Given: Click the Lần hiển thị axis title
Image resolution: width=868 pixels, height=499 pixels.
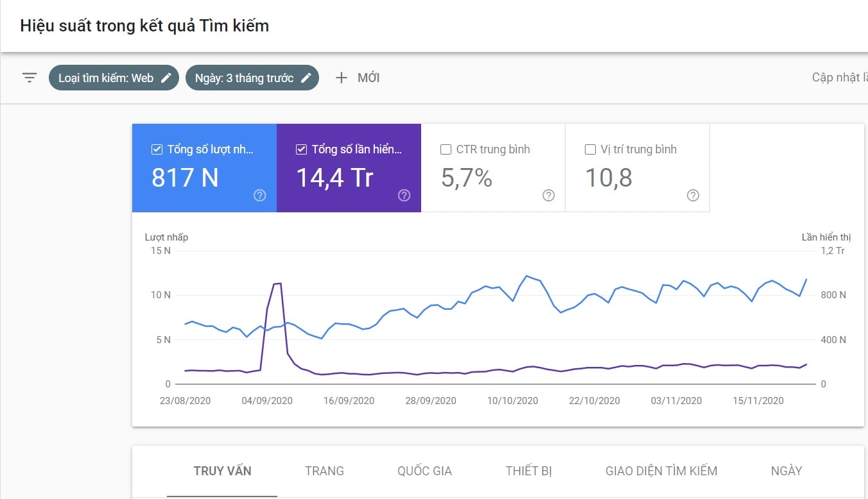Looking at the screenshot, I should (826, 237).
